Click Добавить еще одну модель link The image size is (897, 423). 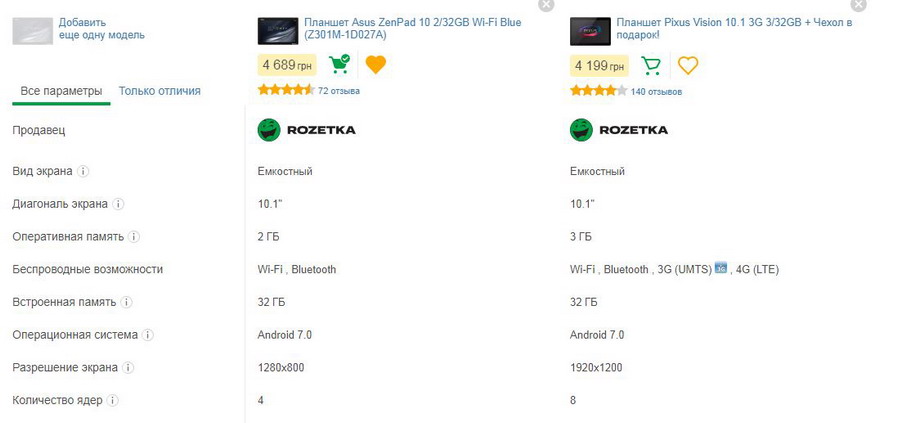[x=101, y=28]
